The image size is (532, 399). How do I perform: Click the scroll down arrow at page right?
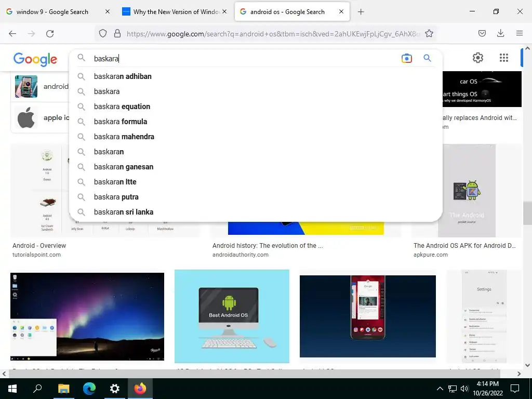527,365
